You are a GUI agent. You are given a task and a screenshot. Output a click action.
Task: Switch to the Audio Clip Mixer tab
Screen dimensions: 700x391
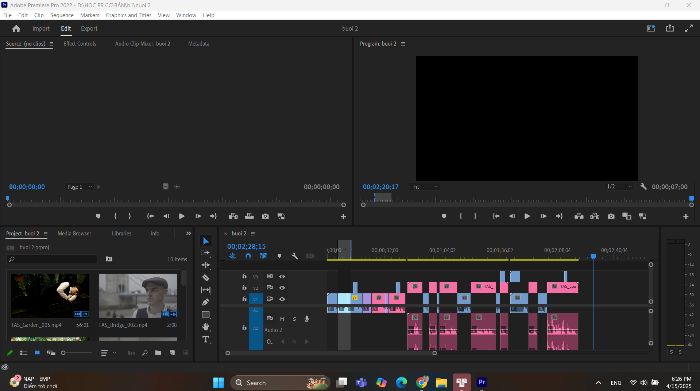point(142,44)
